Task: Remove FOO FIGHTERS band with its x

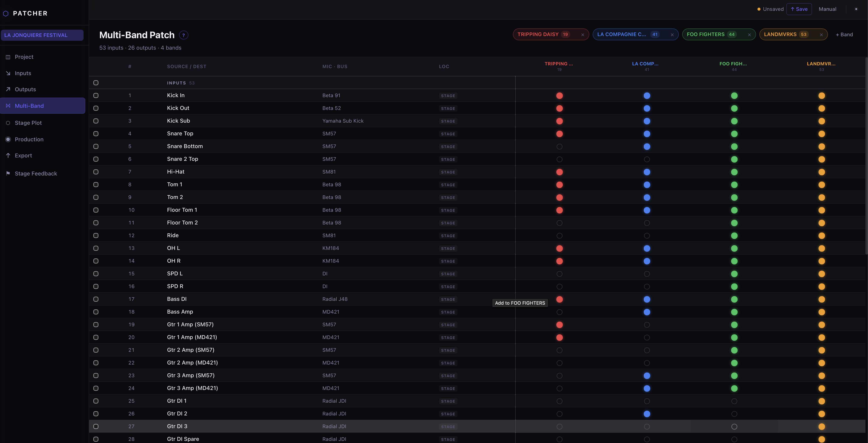Action: point(749,35)
